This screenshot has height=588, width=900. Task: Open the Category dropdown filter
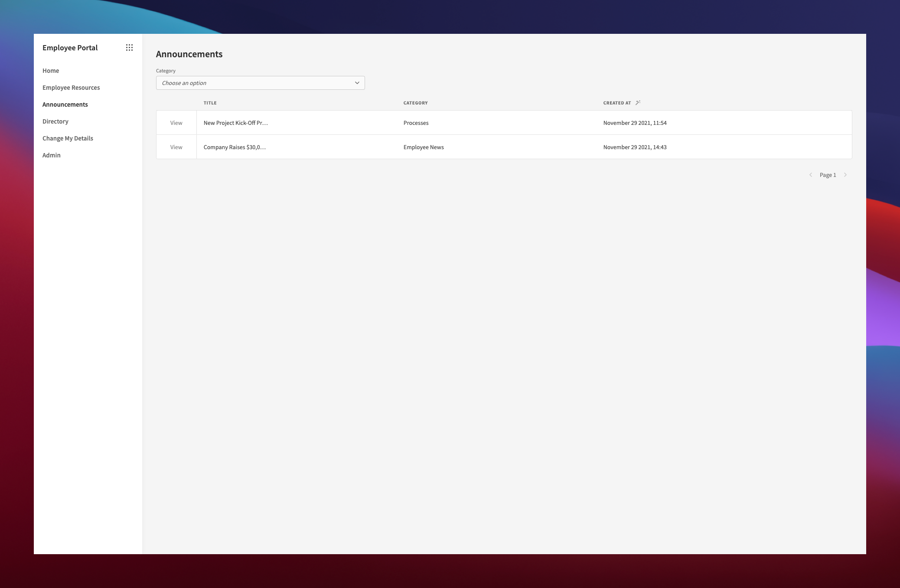coord(260,83)
